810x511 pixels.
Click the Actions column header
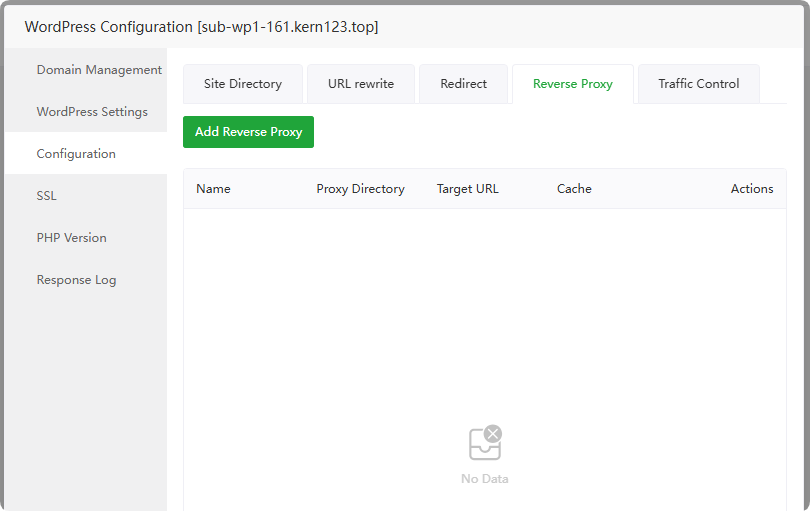coord(752,189)
